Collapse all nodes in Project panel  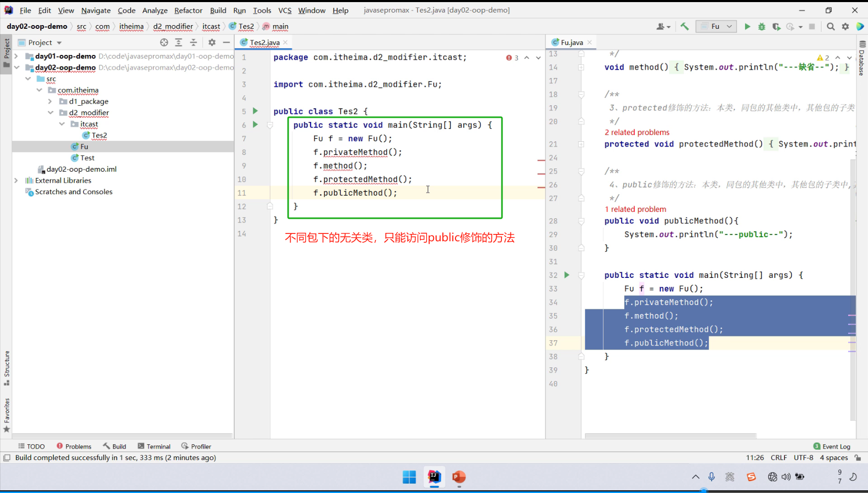(x=193, y=42)
